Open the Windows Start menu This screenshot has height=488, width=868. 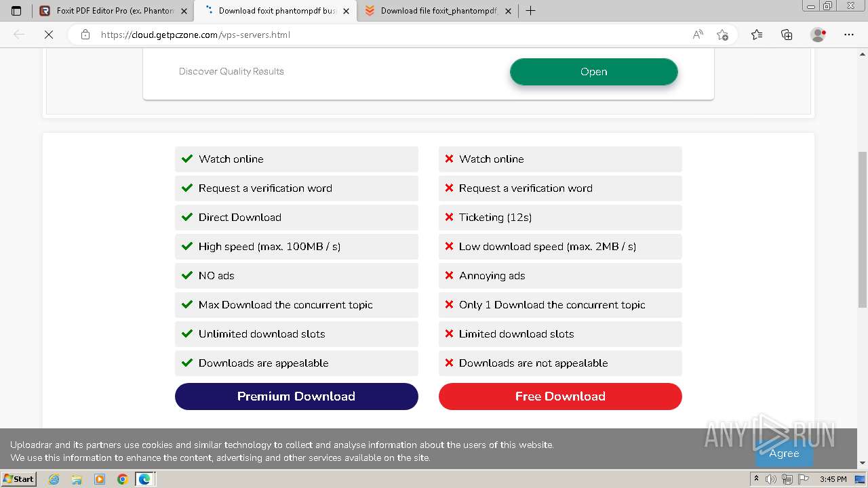point(18,479)
